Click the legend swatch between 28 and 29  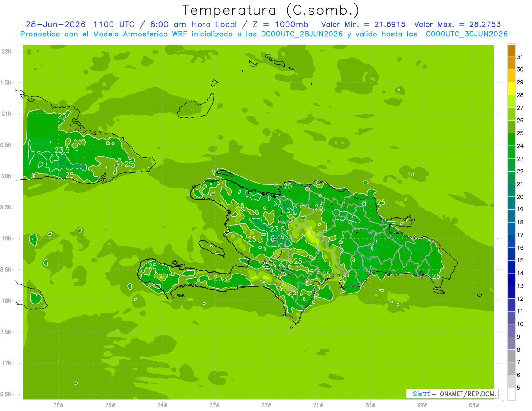tap(511, 88)
